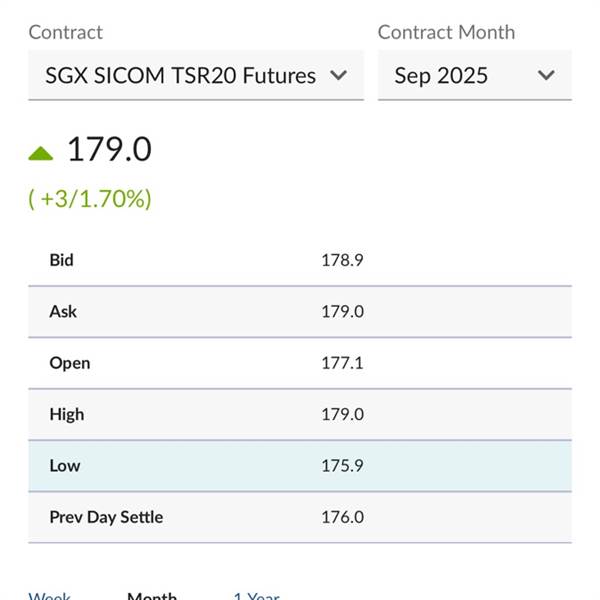The width and height of the screenshot is (600, 600).
Task: Click the Open value 177.1
Action: click(342, 363)
